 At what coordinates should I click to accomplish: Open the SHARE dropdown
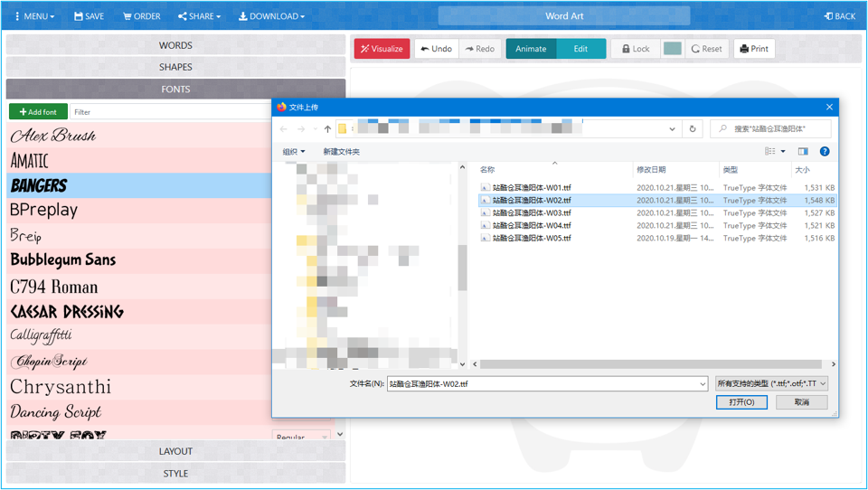click(x=199, y=16)
